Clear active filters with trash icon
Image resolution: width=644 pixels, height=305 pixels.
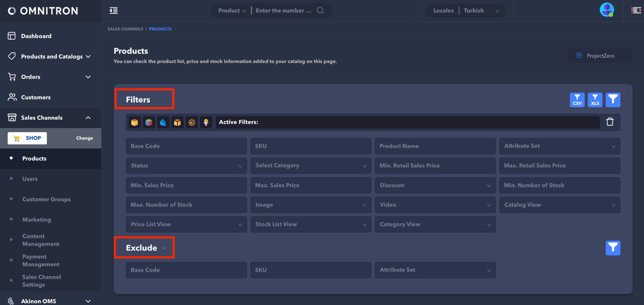pyautogui.click(x=610, y=122)
